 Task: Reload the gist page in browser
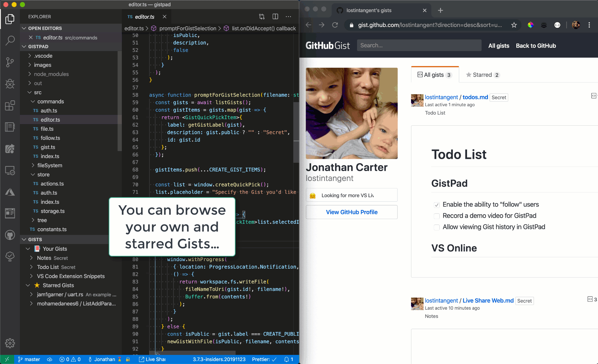click(335, 25)
